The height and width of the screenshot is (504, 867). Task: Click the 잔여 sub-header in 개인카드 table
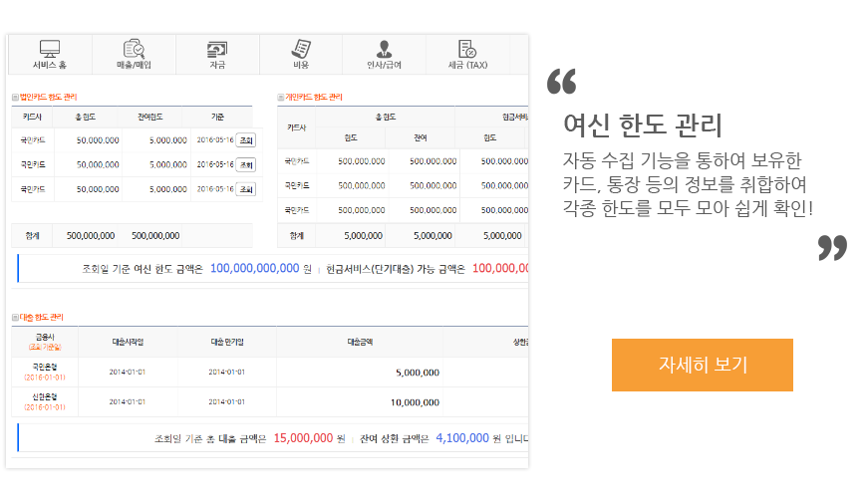point(421,137)
